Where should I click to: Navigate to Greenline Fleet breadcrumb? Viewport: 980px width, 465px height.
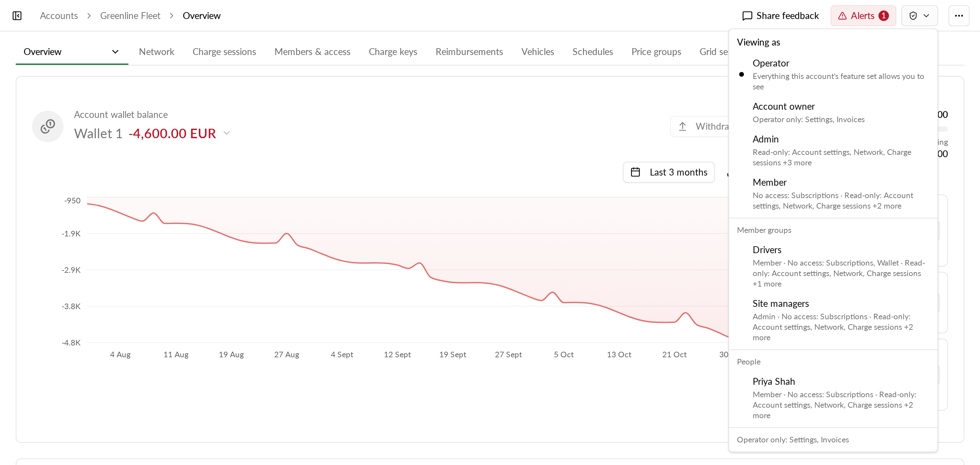coord(130,16)
